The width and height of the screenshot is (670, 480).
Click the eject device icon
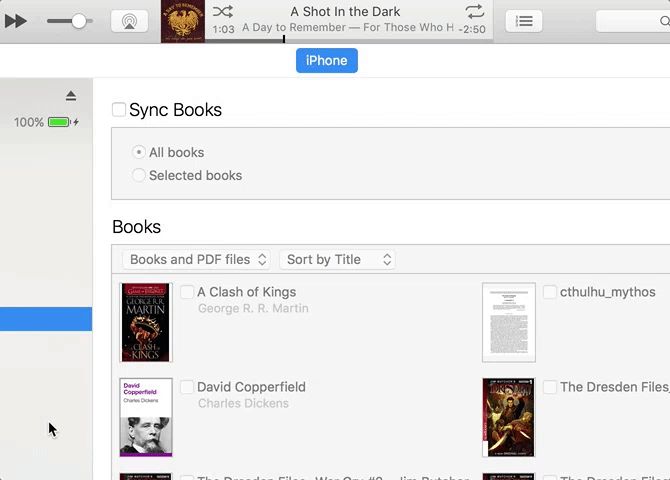click(71, 96)
